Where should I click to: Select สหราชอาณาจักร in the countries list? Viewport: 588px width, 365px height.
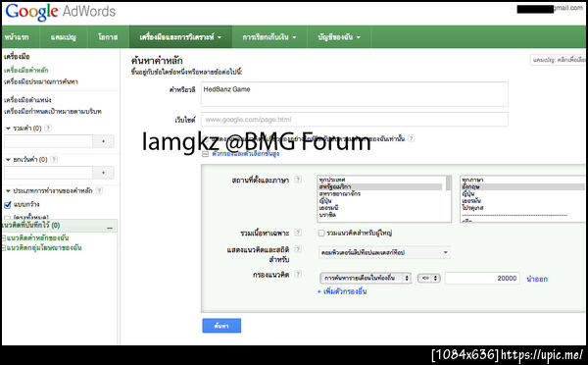(380, 193)
